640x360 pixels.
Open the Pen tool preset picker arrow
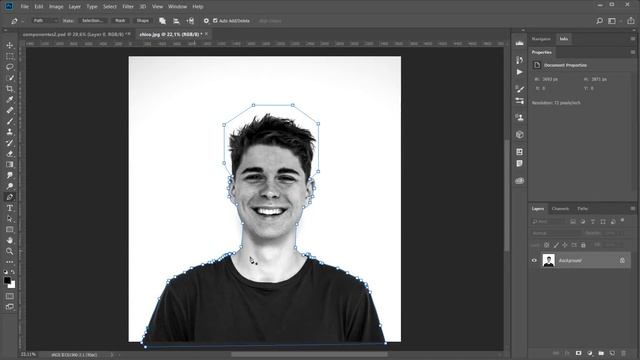tap(22, 21)
